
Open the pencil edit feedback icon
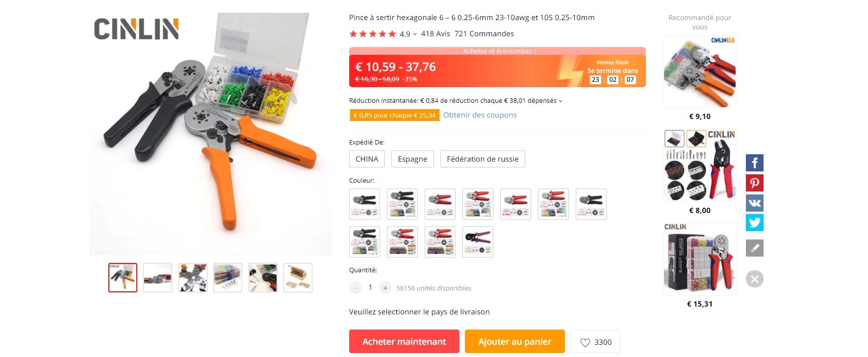click(x=755, y=248)
